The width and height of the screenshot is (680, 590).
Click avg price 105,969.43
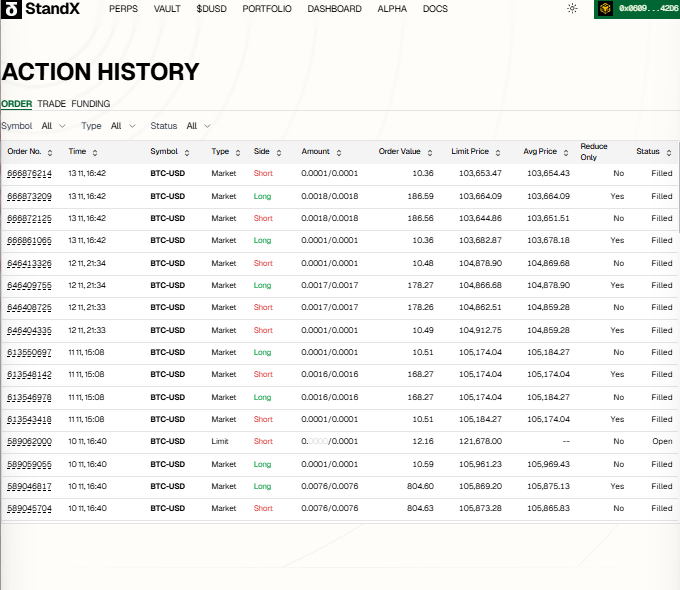pyautogui.click(x=548, y=464)
